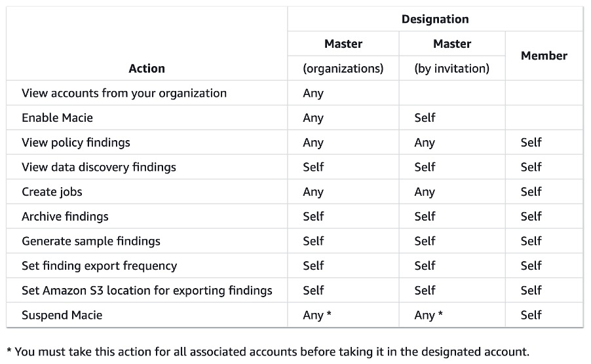This screenshot has width=591, height=364.
Task: Click 'Set finding export frequency' row label
Action: [x=99, y=266]
